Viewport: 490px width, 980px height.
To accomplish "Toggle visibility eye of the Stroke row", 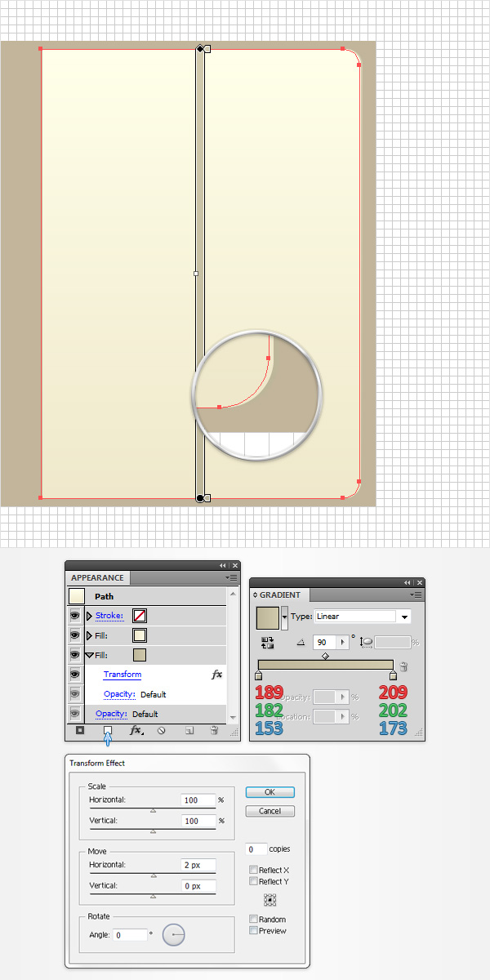I will click(75, 616).
